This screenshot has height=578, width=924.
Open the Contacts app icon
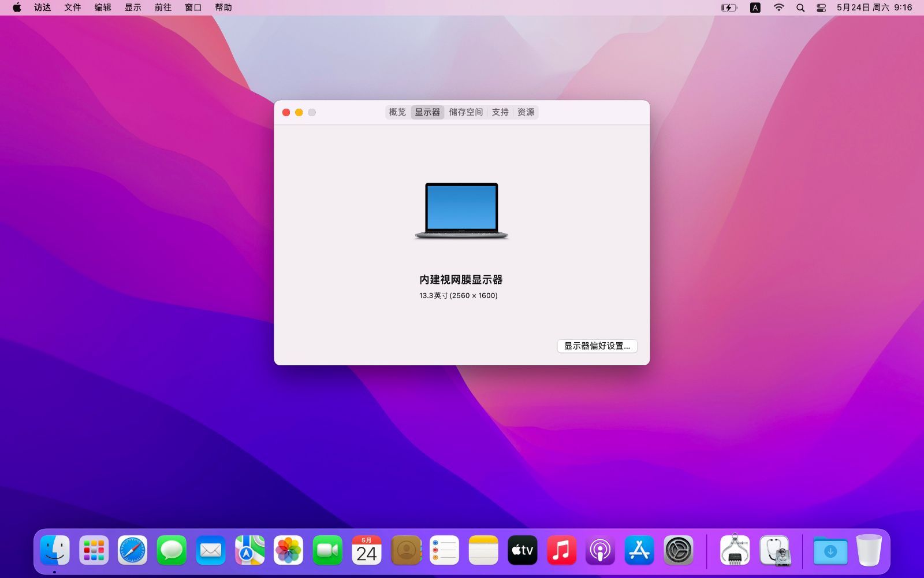pos(406,550)
